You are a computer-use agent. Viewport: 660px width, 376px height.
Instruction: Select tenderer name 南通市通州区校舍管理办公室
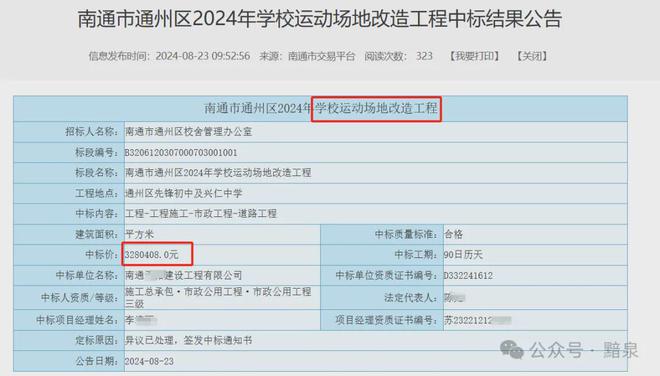[189, 132]
